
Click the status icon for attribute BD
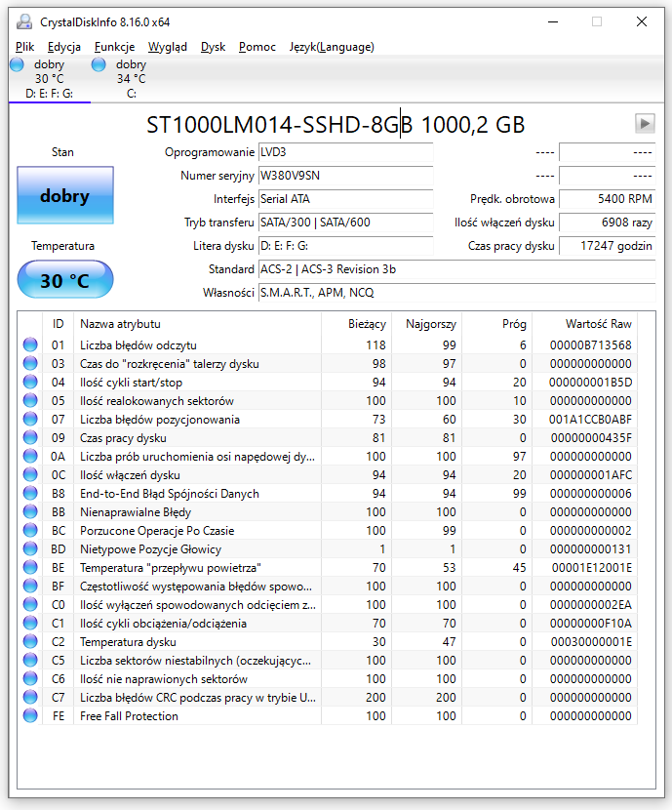[30, 549]
